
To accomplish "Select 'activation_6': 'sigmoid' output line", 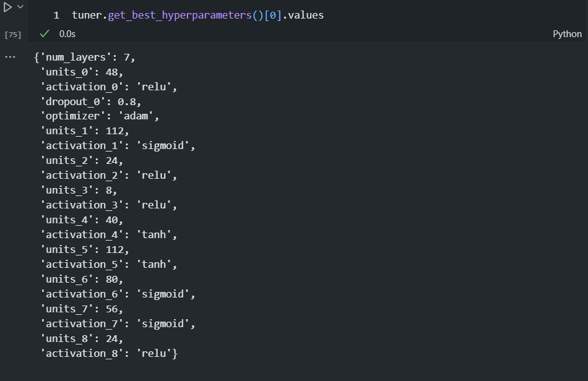I will tap(118, 294).
